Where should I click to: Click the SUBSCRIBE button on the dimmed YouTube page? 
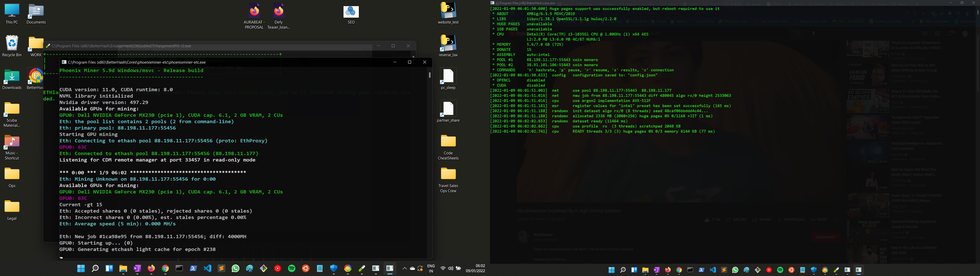(825, 237)
